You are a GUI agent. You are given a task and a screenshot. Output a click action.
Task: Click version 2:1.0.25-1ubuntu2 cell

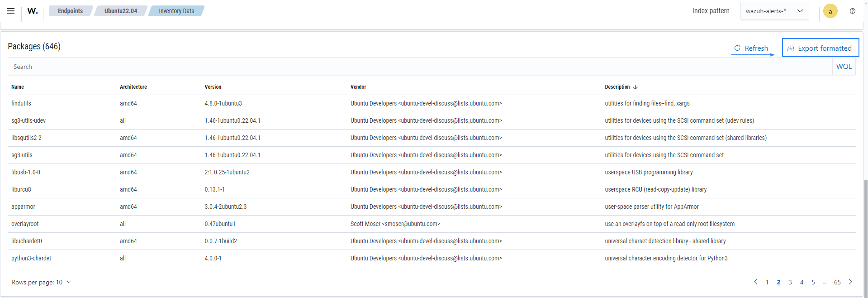click(227, 173)
